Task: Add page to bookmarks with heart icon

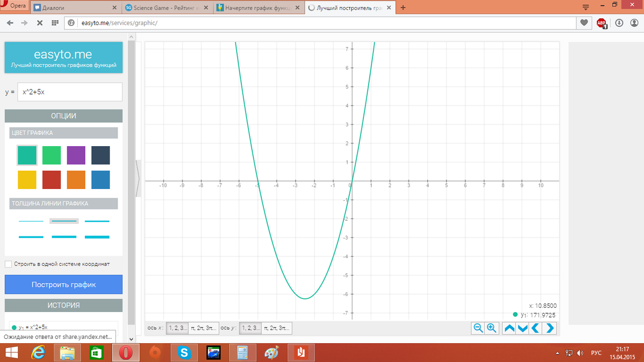Action: [x=584, y=23]
